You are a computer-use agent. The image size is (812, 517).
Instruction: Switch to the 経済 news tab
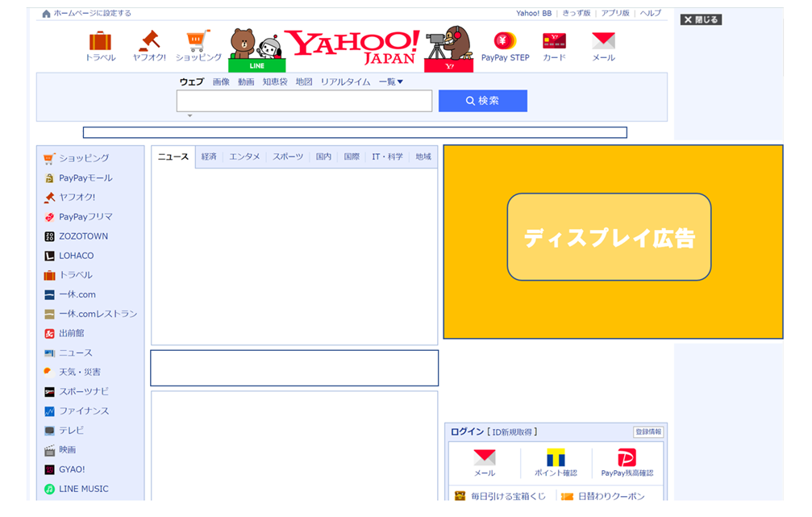click(209, 156)
